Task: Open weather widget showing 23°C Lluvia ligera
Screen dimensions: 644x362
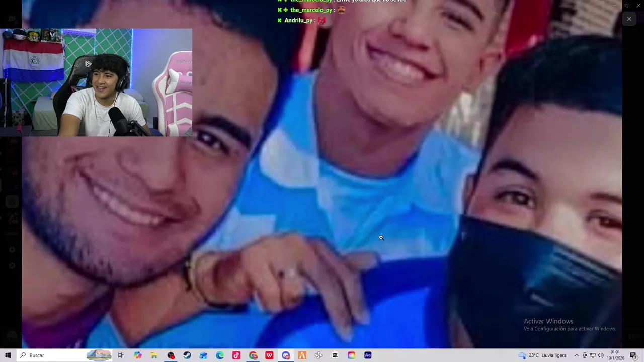Action: click(x=542, y=355)
